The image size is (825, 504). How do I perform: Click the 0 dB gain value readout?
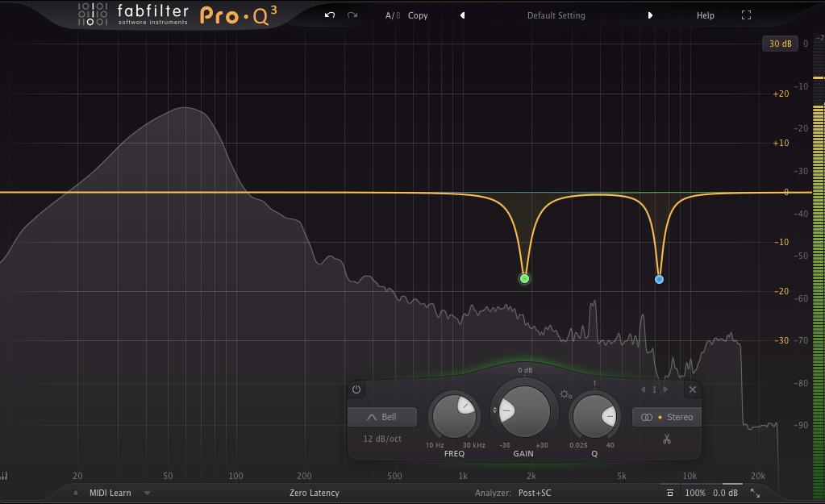(525, 370)
